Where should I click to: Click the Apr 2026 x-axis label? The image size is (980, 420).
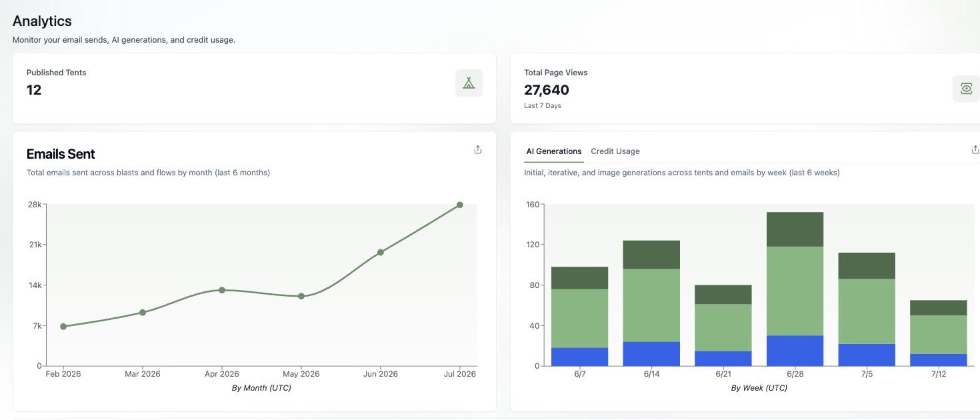pos(222,374)
